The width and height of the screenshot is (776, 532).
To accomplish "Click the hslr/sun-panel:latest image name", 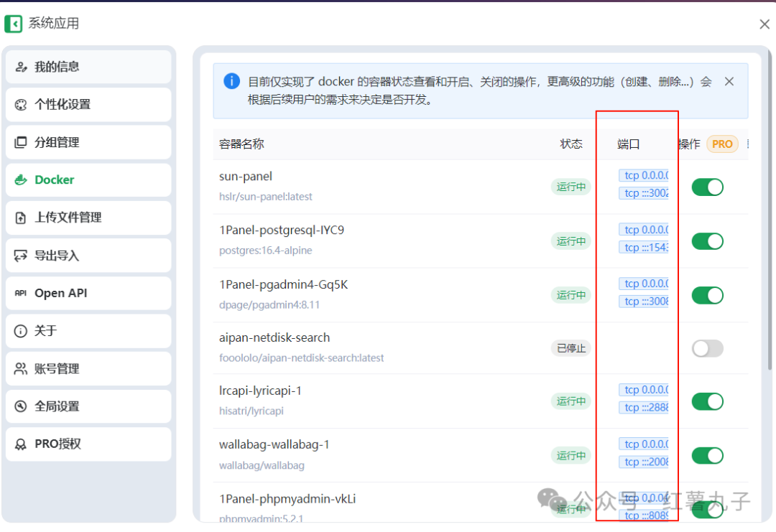I will click(266, 197).
